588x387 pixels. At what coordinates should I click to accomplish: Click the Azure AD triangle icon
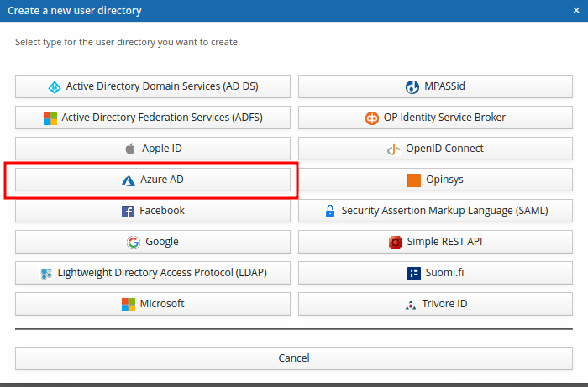click(129, 180)
